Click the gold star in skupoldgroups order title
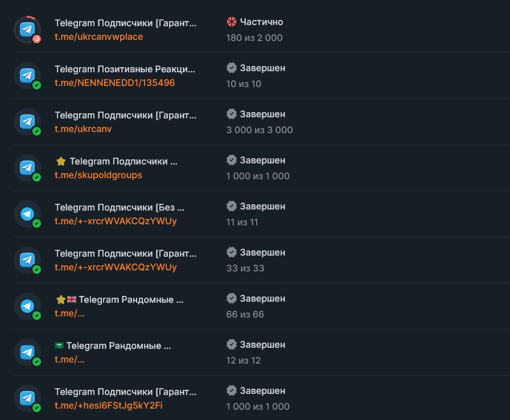 pos(61,162)
